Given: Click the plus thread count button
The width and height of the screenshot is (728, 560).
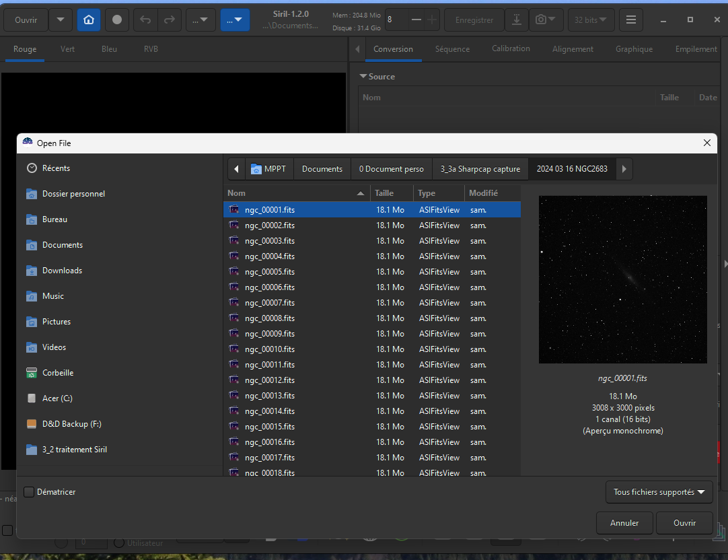Looking at the screenshot, I should [432, 20].
